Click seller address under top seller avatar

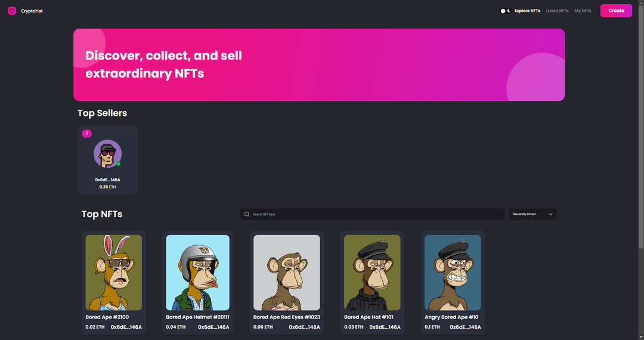coord(107,180)
